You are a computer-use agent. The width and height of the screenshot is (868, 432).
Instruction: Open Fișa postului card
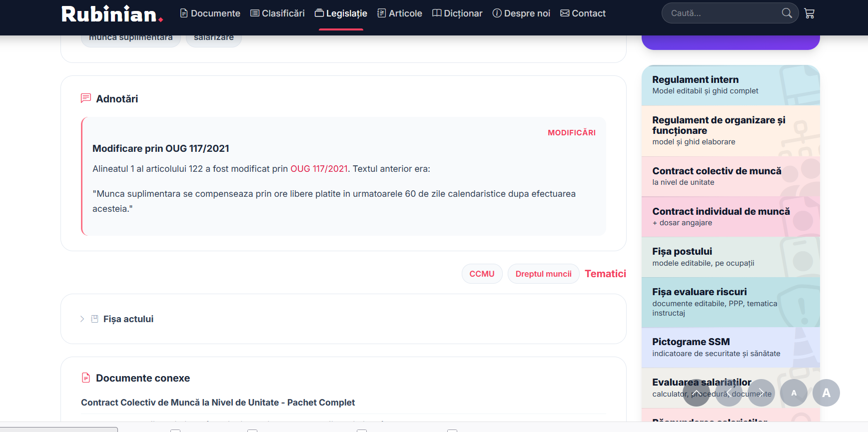pos(731,257)
